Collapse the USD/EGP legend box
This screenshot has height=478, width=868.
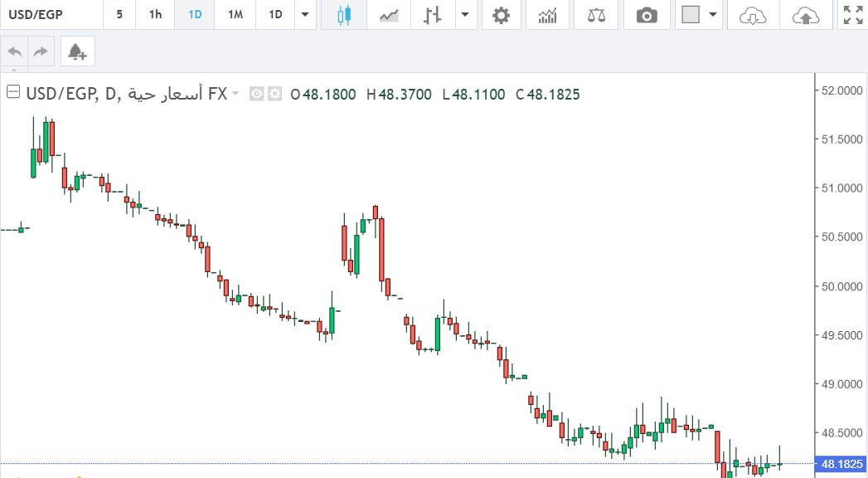(x=12, y=94)
